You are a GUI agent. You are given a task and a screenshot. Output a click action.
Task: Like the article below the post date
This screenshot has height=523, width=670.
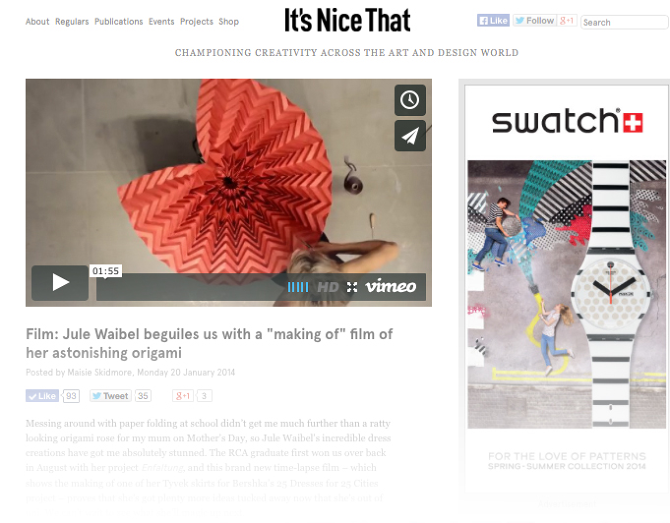click(41, 396)
